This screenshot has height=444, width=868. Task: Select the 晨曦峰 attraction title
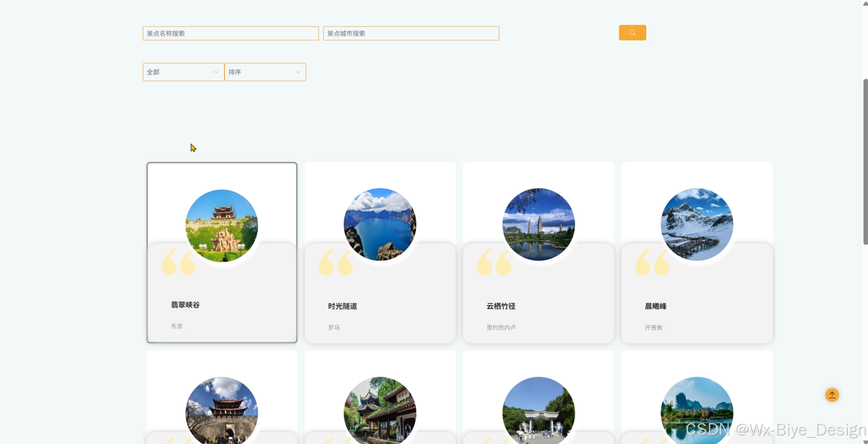(656, 306)
